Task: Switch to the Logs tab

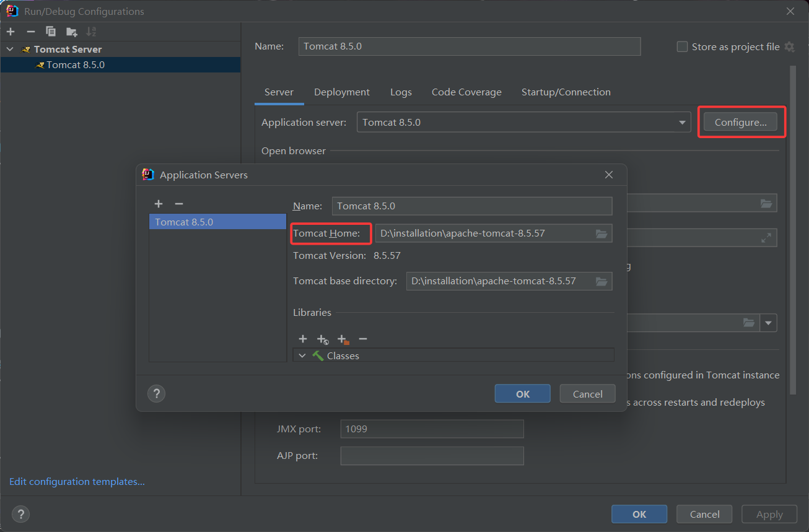Action: pyautogui.click(x=401, y=92)
